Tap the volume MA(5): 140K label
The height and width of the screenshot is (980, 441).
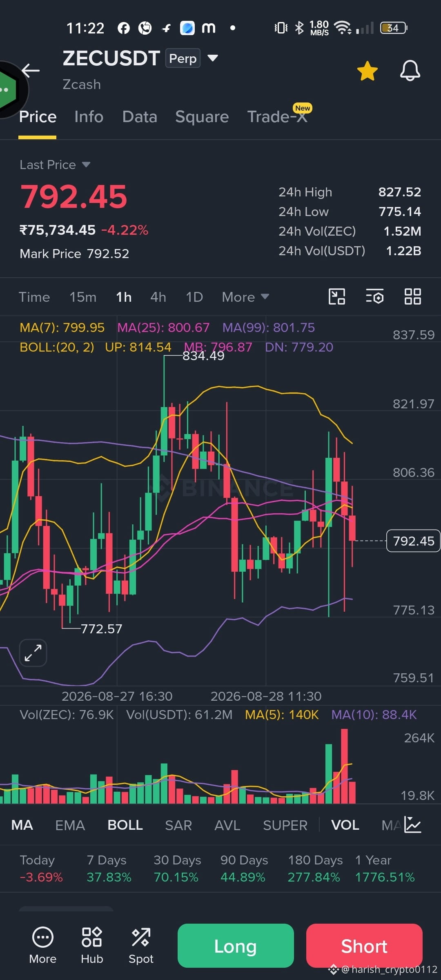(282, 715)
